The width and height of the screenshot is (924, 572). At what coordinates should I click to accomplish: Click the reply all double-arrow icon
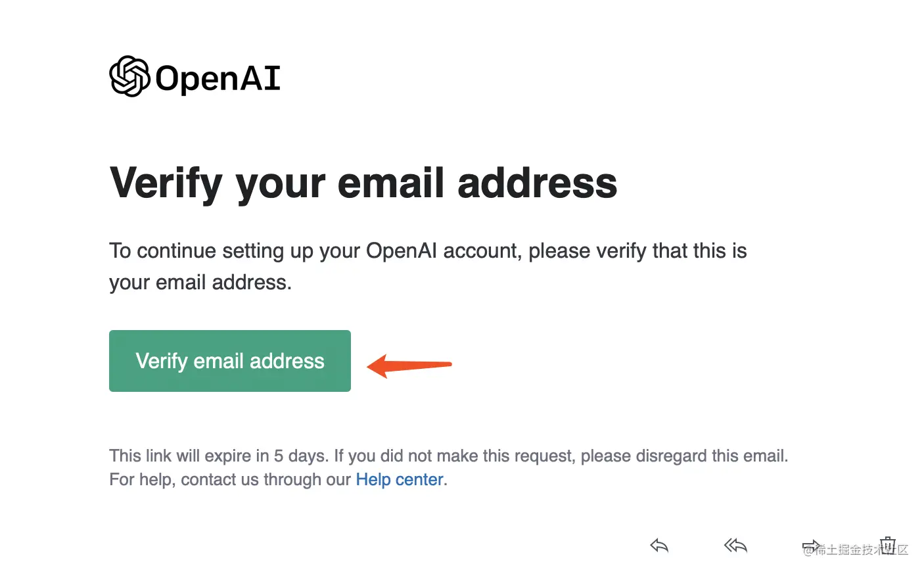735,545
